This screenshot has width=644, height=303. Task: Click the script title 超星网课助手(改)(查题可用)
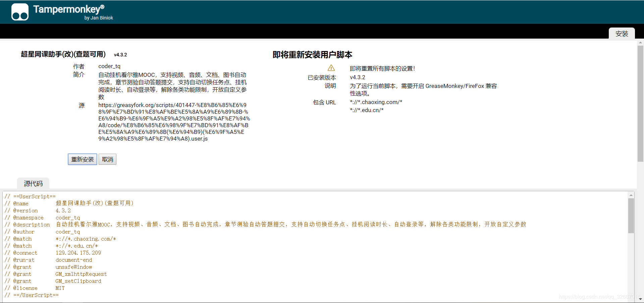coord(62,54)
